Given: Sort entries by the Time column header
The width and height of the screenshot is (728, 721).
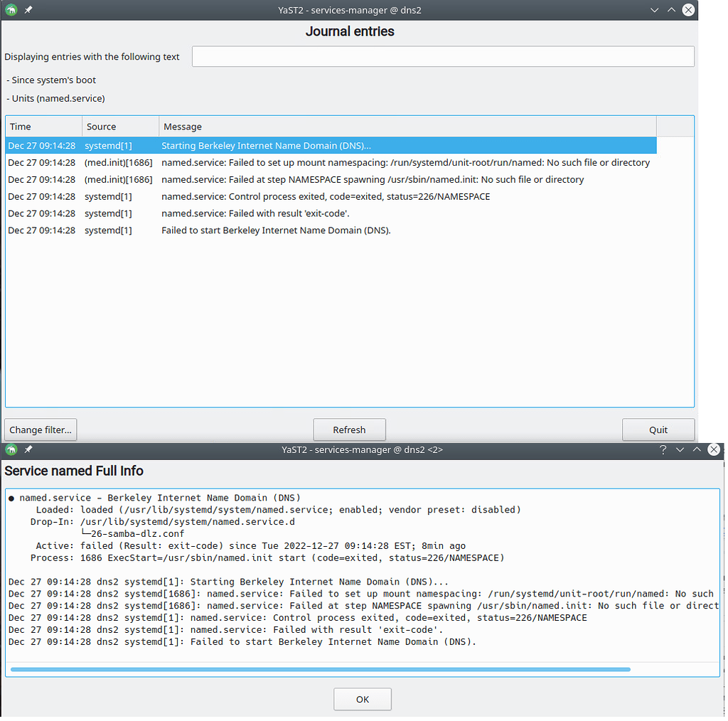Looking at the screenshot, I should click(43, 127).
